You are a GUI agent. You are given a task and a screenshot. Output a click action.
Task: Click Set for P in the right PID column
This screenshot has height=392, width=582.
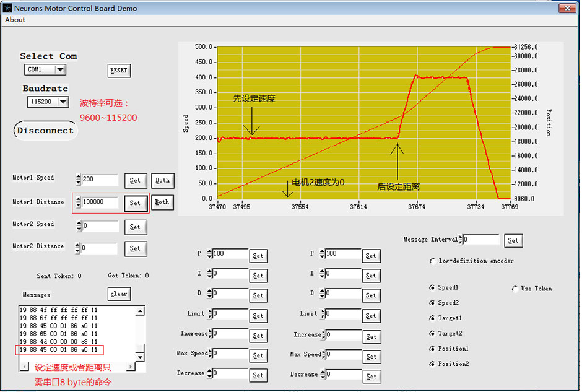(x=371, y=256)
